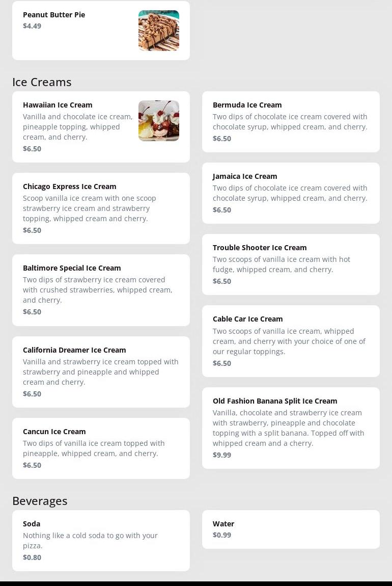Choose Cable Car Ice Cream
The image size is (392, 586).
coord(290,340)
